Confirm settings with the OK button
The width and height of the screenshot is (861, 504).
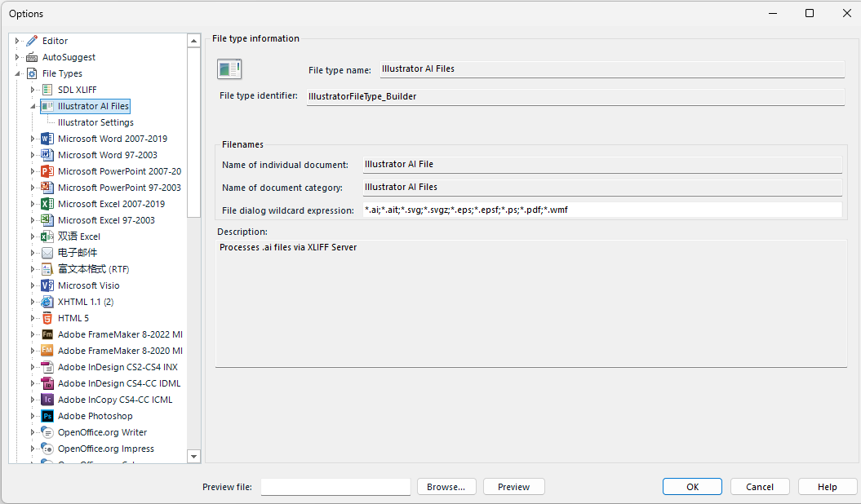691,486
